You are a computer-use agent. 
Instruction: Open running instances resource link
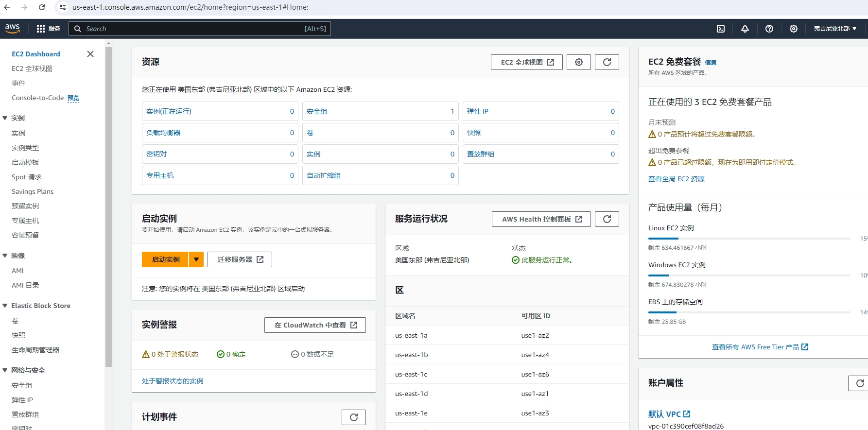click(169, 111)
